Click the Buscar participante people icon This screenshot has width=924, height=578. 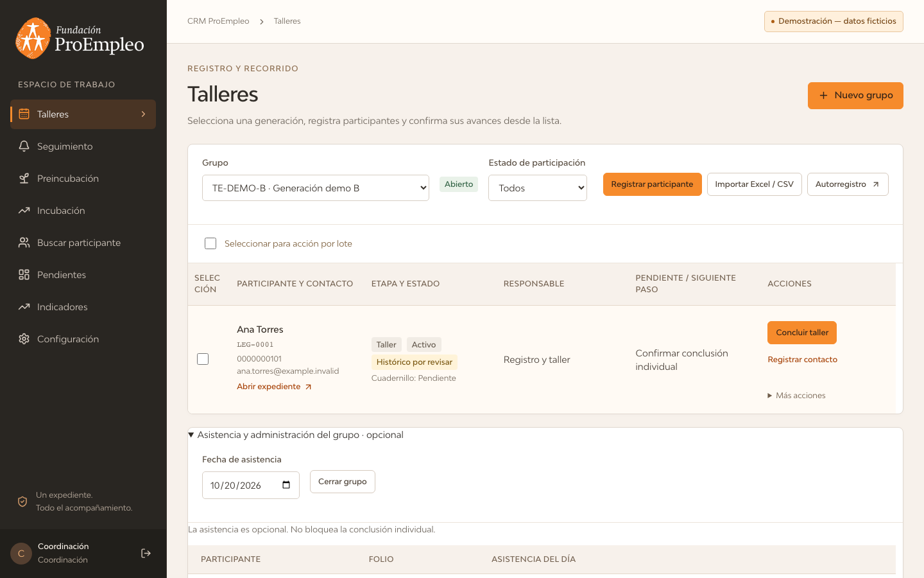(24, 243)
